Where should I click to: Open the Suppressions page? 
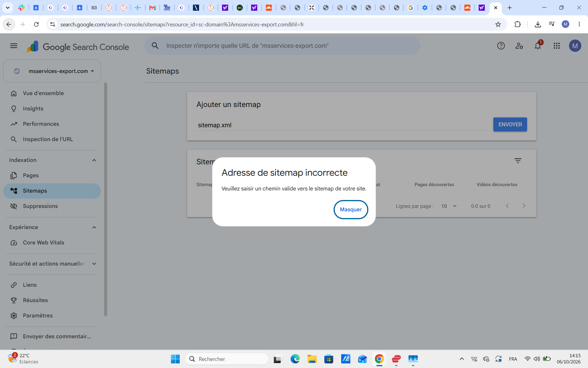pyautogui.click(x=52, y=206)
